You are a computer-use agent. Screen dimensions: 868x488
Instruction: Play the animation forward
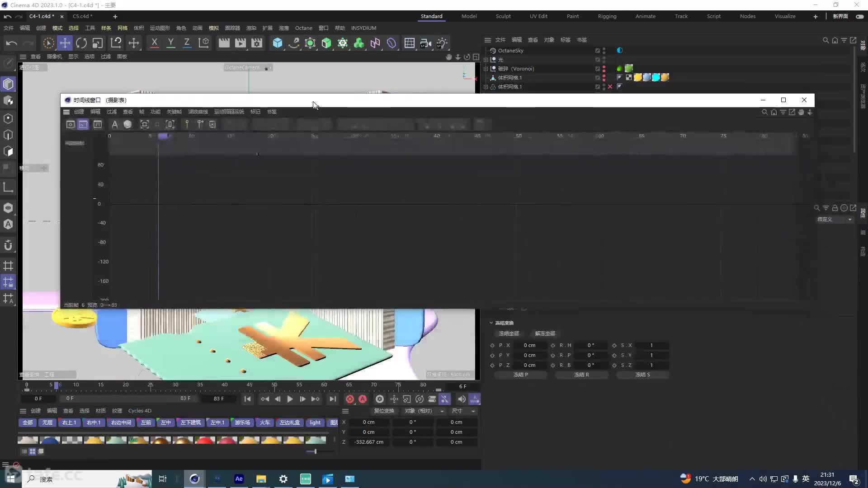tap(290, 399)
